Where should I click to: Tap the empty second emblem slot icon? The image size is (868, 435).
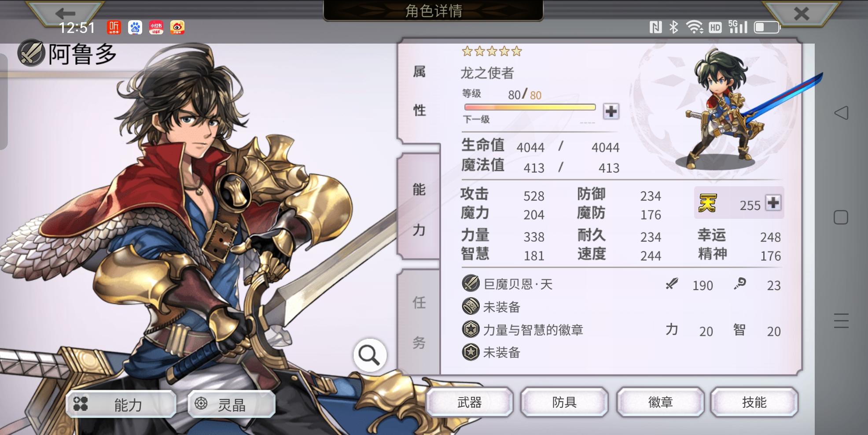471,352
